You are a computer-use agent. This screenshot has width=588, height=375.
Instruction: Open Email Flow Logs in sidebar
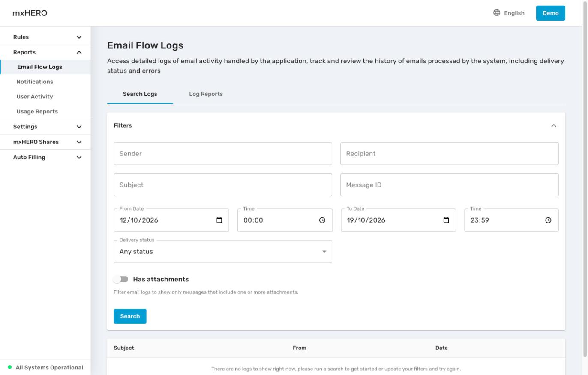point(45,67)
